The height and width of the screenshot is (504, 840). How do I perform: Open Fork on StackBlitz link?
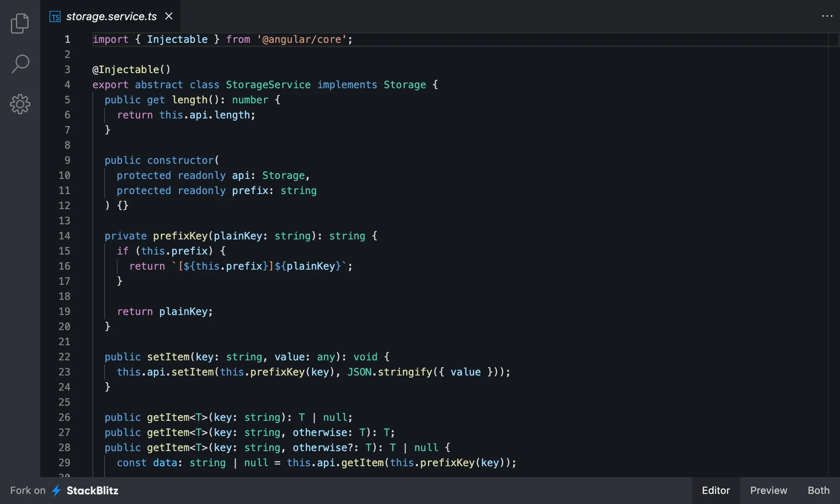coord(64,490)
